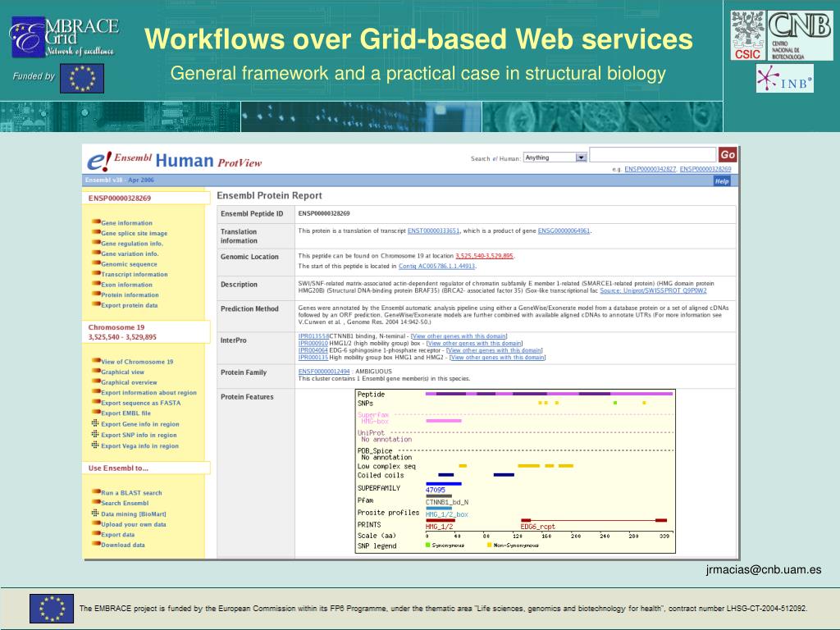
Task: View other genes with CTNNB1 binding domain
Action: click(459, 336)
